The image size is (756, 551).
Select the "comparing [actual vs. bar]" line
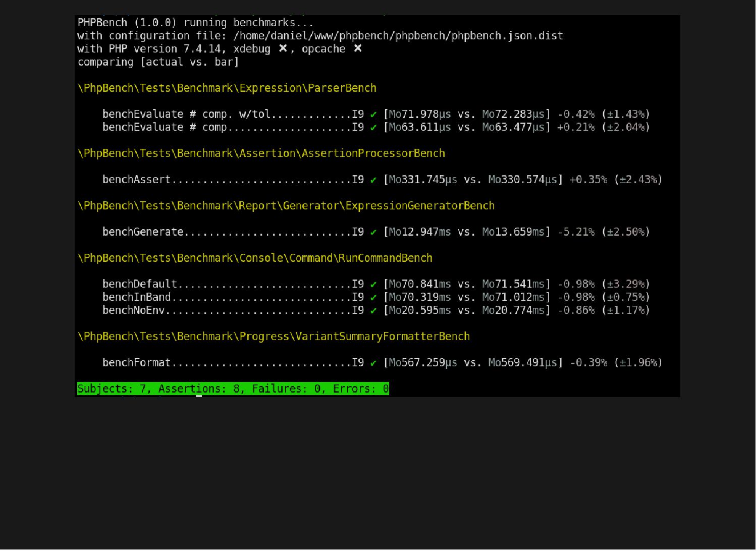pos(158,62)
